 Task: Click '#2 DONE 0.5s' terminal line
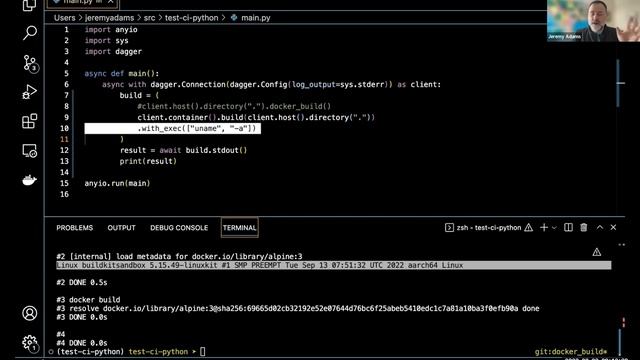tap(82, 282)
